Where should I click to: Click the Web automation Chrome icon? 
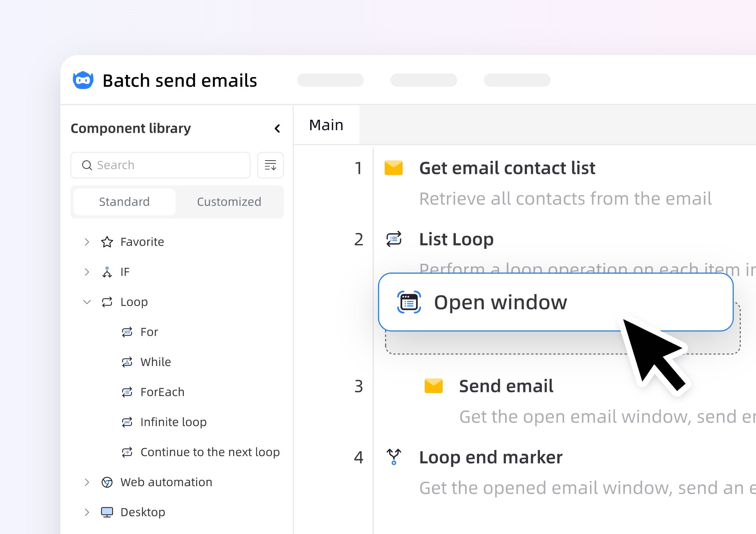(x=107, y=482)
